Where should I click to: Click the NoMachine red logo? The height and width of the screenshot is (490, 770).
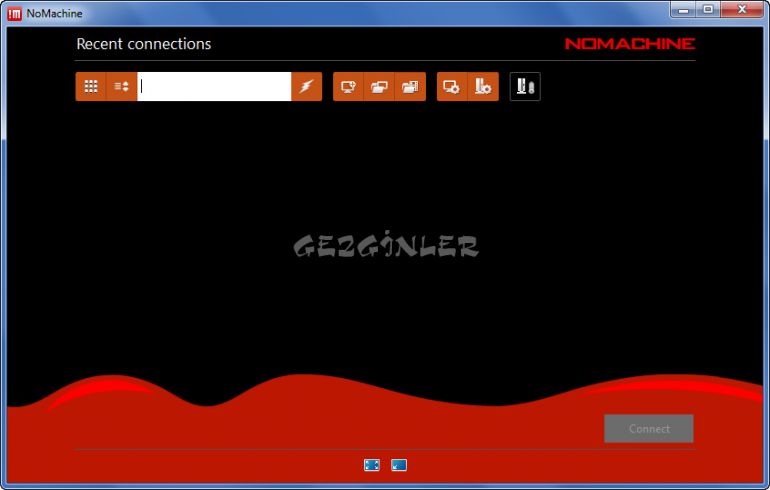[629, 44]
